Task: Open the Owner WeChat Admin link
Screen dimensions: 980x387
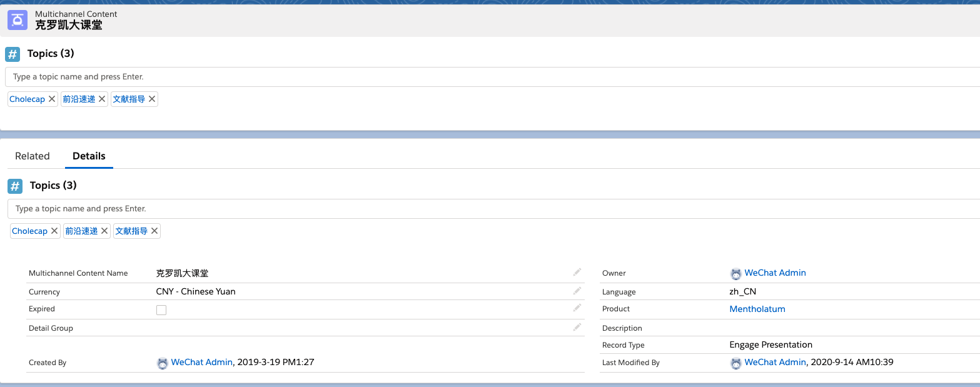Action: pos(775,273)
